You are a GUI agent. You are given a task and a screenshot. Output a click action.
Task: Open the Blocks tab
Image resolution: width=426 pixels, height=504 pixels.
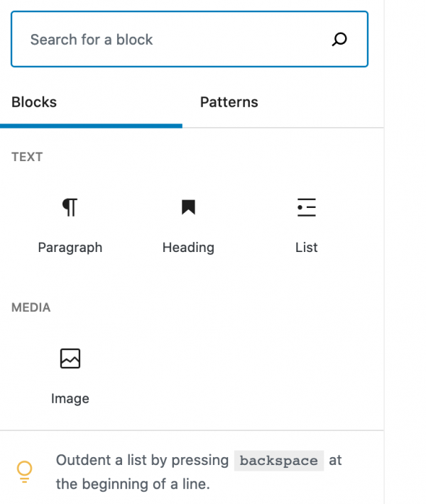tap(34, 102)
